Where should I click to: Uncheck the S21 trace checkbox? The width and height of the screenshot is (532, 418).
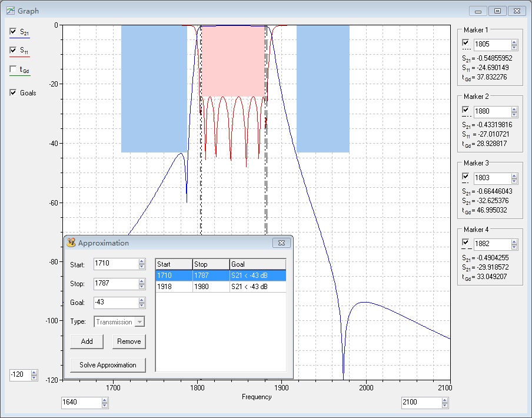coord(14,31)
